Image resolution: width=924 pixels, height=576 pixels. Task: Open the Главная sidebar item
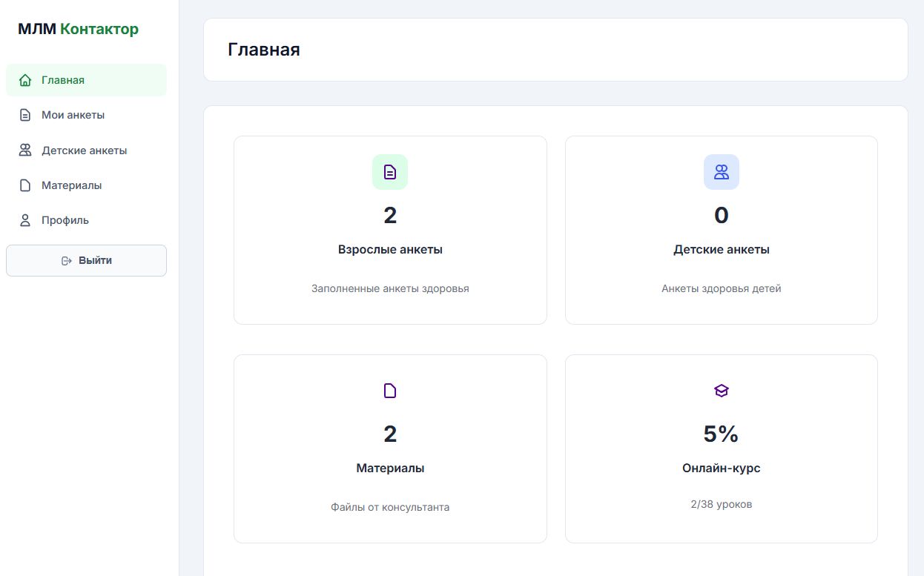click(x=86, y=80)
